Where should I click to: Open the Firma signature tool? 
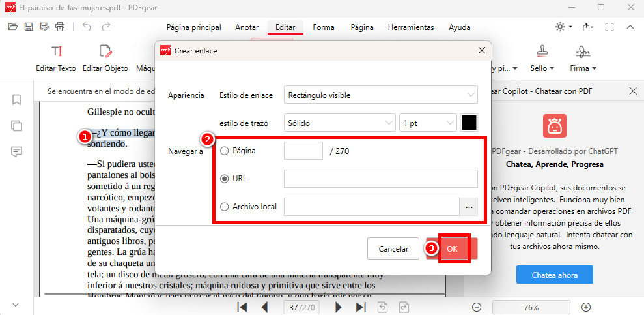click(583, 58)
